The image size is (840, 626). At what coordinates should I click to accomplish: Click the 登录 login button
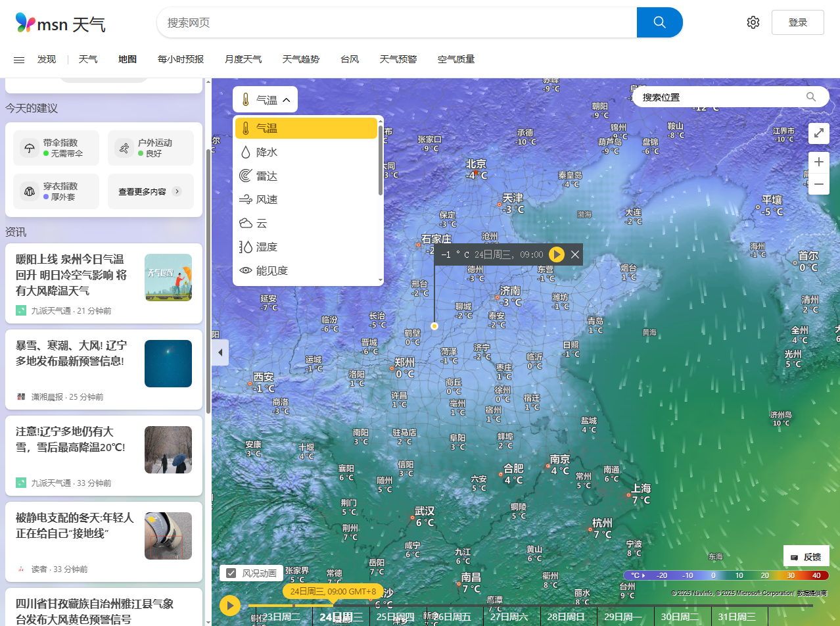(798, 22)
